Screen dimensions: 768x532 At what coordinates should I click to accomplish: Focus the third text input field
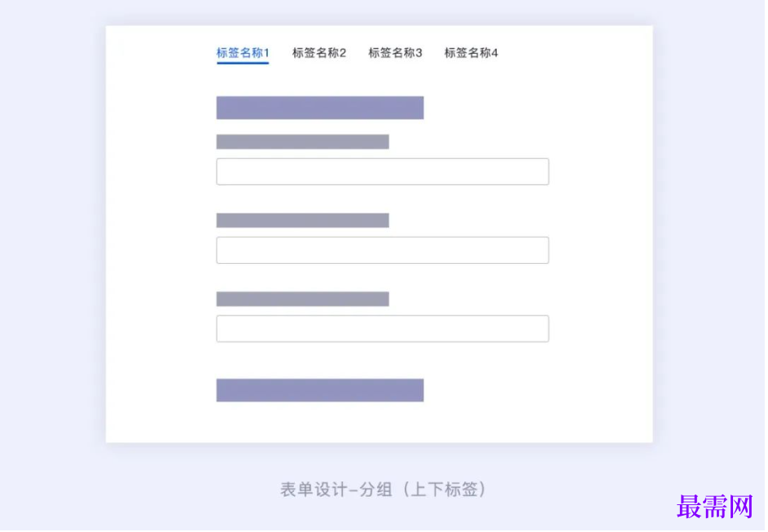point(382,328)
